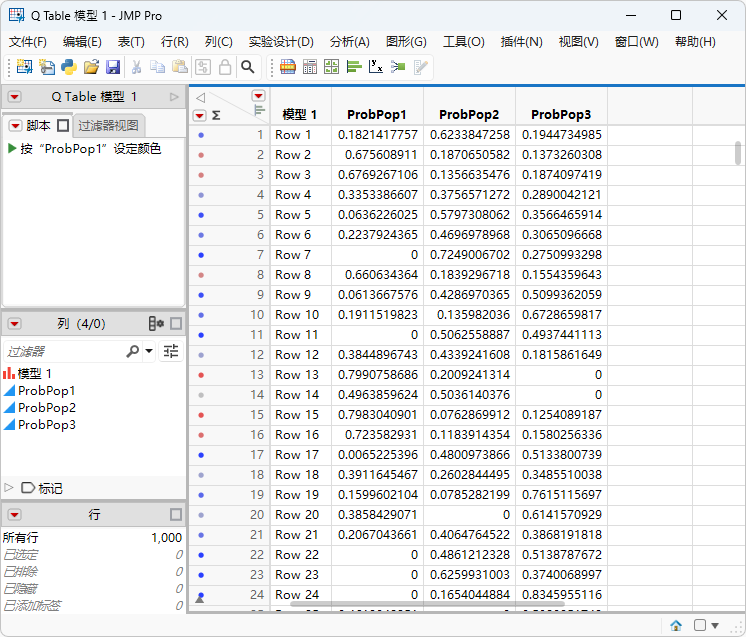The width and height of the screenshot is (746, 637).
Task: Click the copy icon in toolbar
Action: pyautogui.click(x=157, y=67)
